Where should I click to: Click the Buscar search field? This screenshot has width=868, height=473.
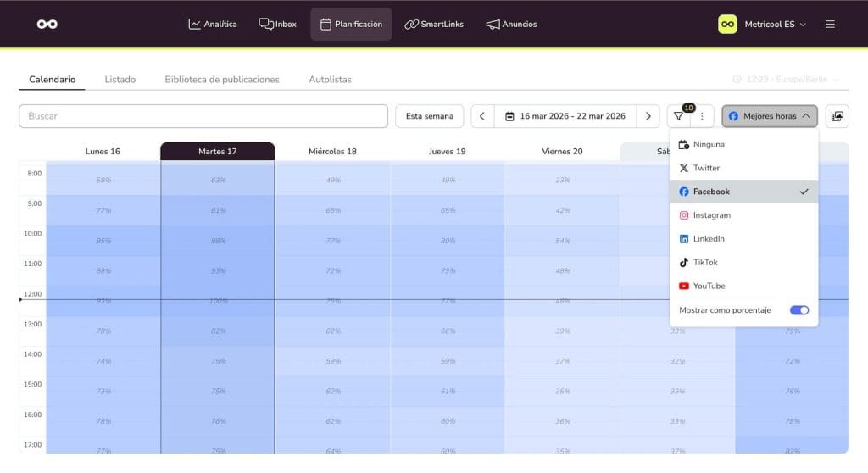(x=203, y=116)
